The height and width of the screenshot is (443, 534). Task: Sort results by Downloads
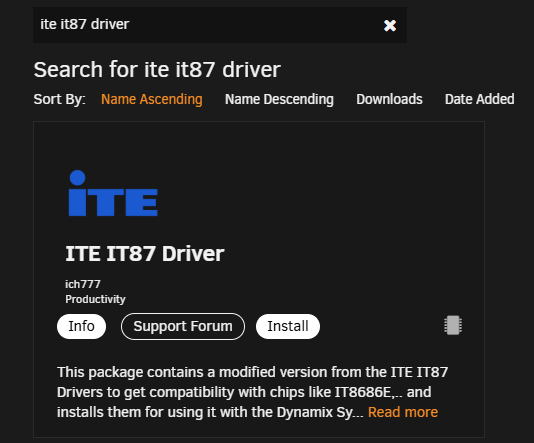389,99
